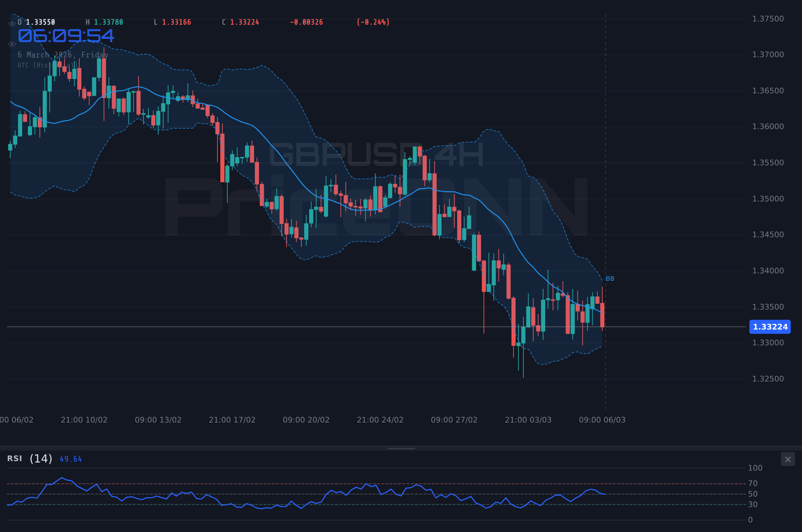
Task: Click the 1.36000 price axis label
Action: [768, 127]
